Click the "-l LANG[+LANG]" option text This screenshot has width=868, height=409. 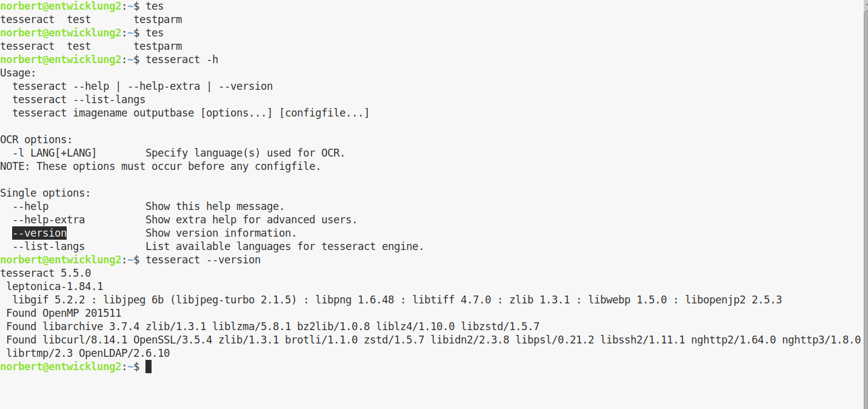55,153
